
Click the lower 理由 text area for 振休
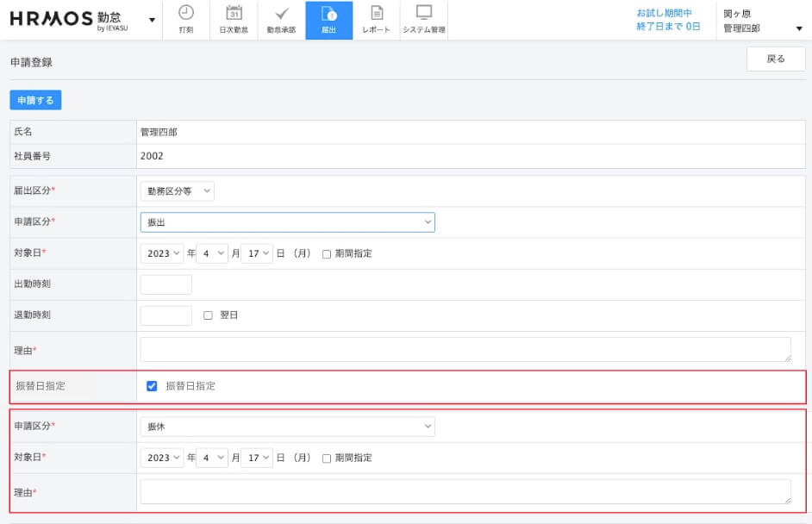click(465, 491)
